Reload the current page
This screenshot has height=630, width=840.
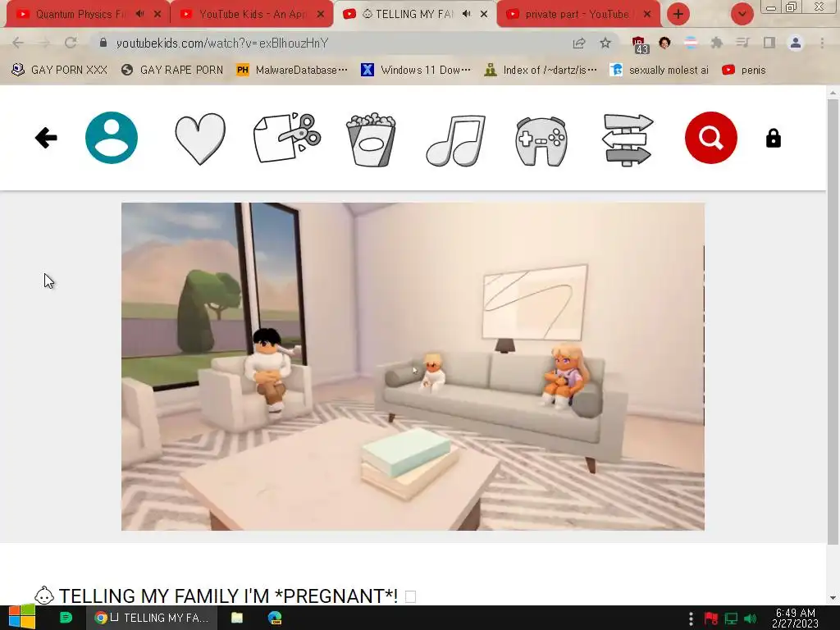71,43
